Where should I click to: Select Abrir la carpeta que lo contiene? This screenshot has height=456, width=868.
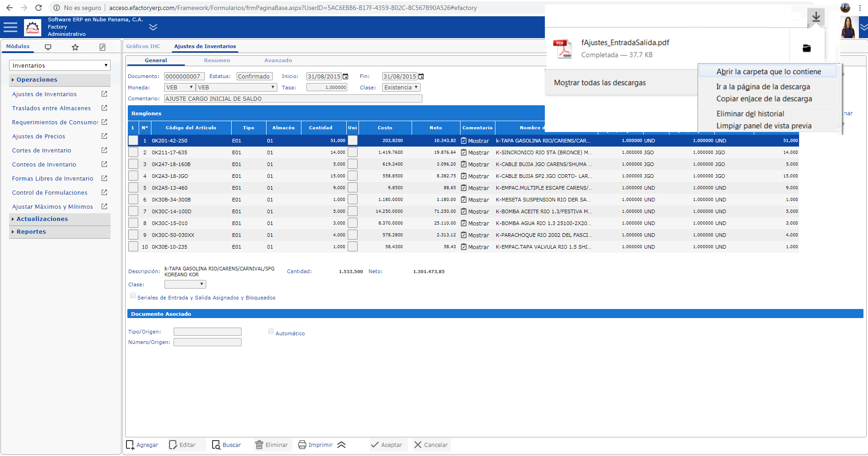pyautogui.click(x=768, y=72)
